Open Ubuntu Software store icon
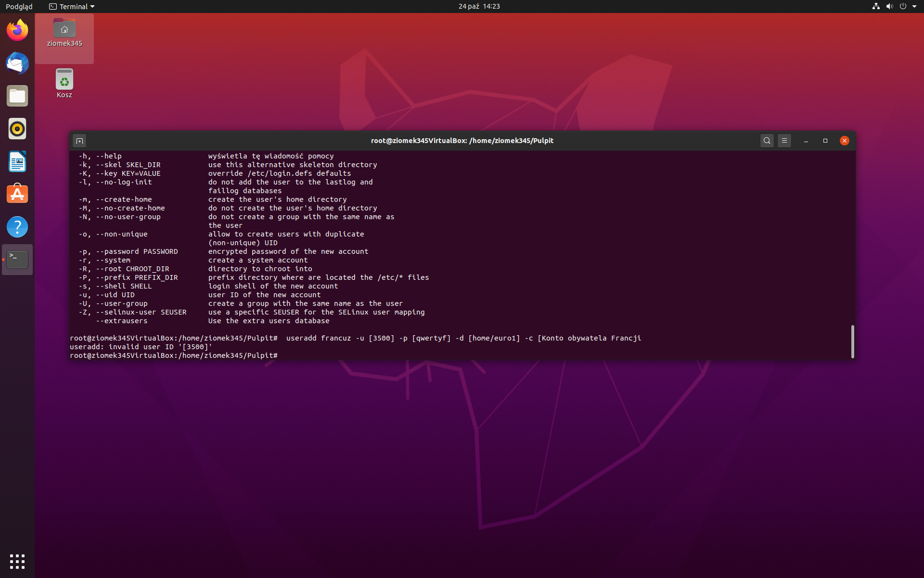This screenshot has width=924, height=578. pyautogui.click(x=17, y=194)
